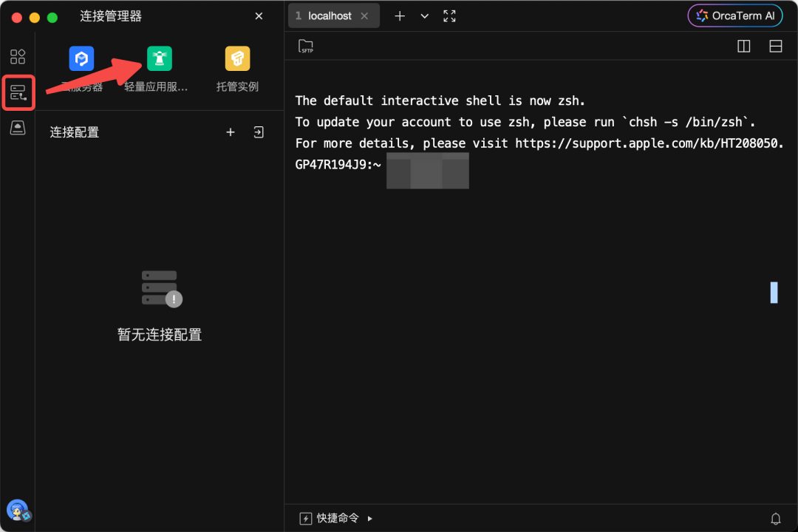Split the terminal vertically
The image size is (798, 532).
tap(743, 46)
